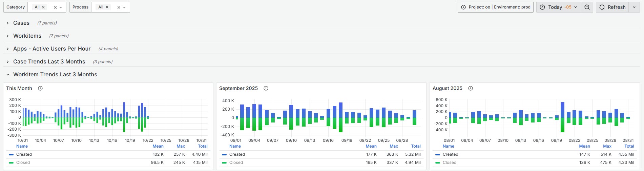
Task: Remove the All tag from Process filter
Action: tap(107, 7)
